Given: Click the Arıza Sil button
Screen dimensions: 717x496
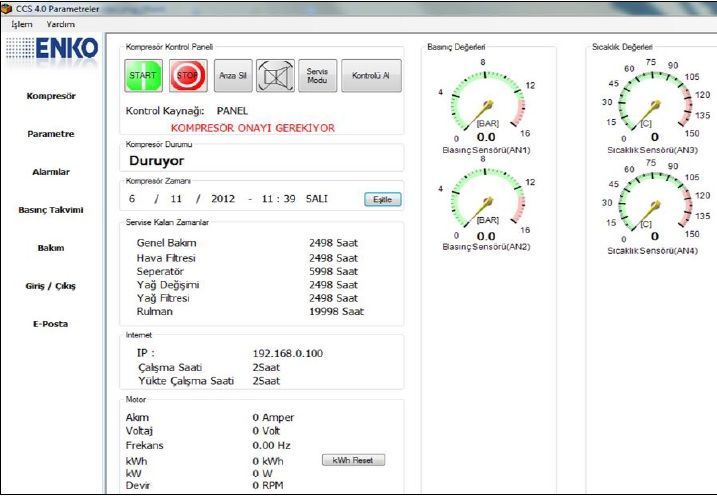Looking at the screenshot, I should [x=232, y=75].
